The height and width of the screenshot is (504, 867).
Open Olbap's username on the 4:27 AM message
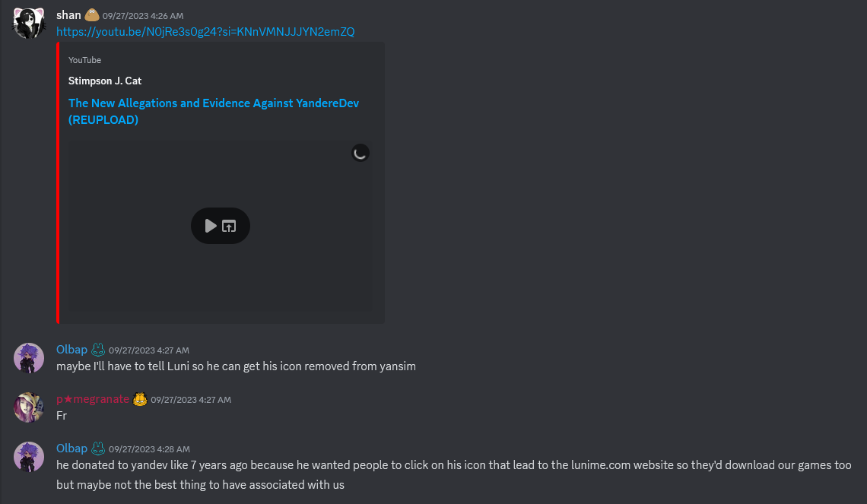click(72, 350)
